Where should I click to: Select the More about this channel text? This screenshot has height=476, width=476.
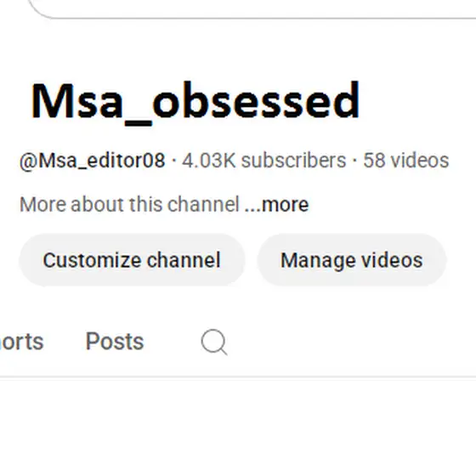129,204
